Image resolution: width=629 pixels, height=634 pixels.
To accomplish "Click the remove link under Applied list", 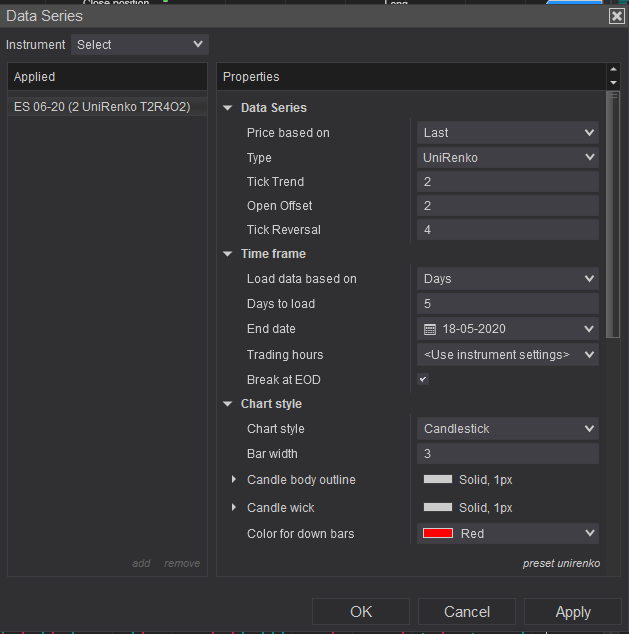I will click(x=182, y=564).
